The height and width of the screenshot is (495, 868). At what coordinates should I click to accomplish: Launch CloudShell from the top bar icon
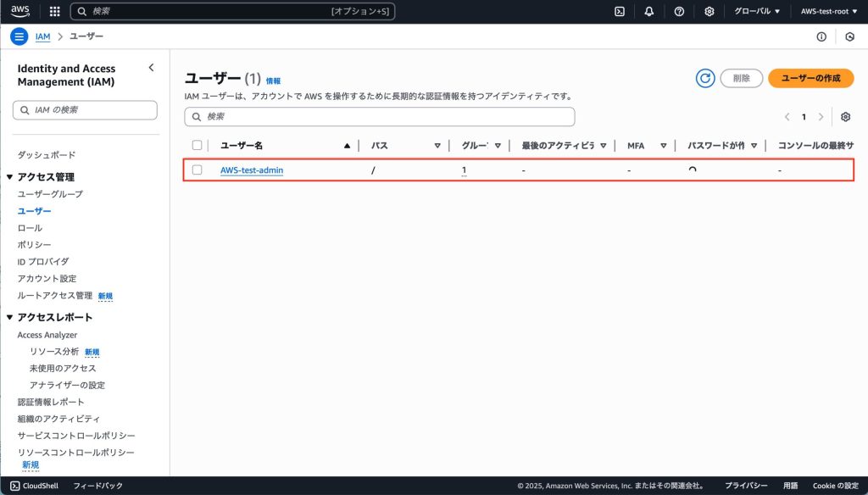click(620, 11)
